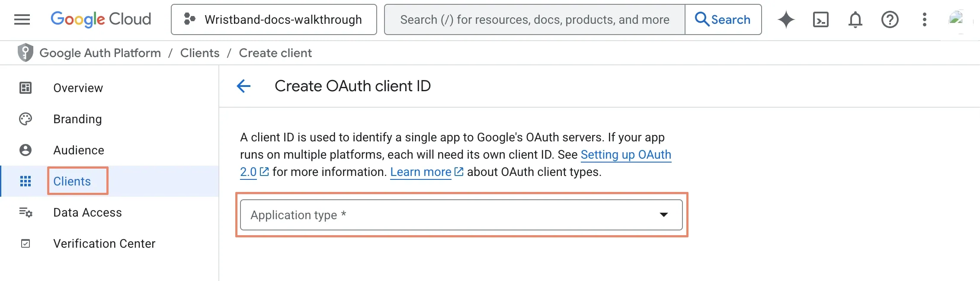The height and width of the screenshot is (281, 980).
Task: Expand the Application type dropdown
Action: click(x=461, y=215)
